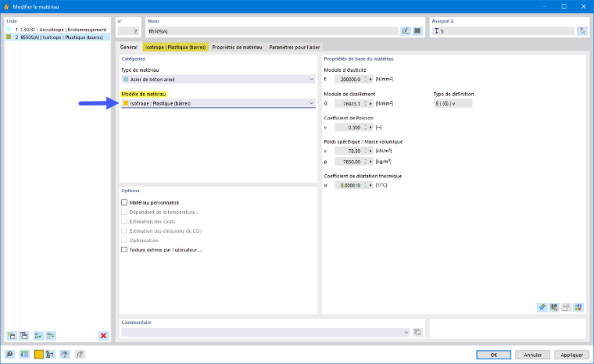This screenshot has height=364, width=594.
Task: Click the comment library icon next to Commentaire
Action: click(x=417, y=332)
